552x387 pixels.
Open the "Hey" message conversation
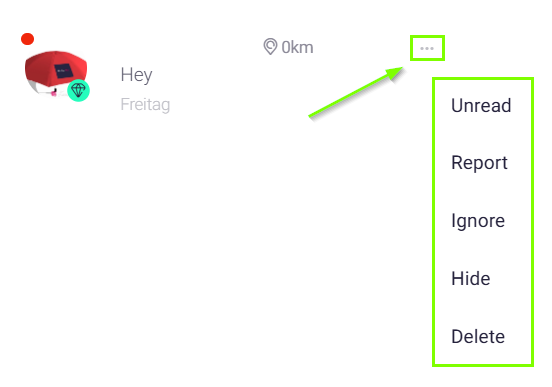tap(136, 75)
